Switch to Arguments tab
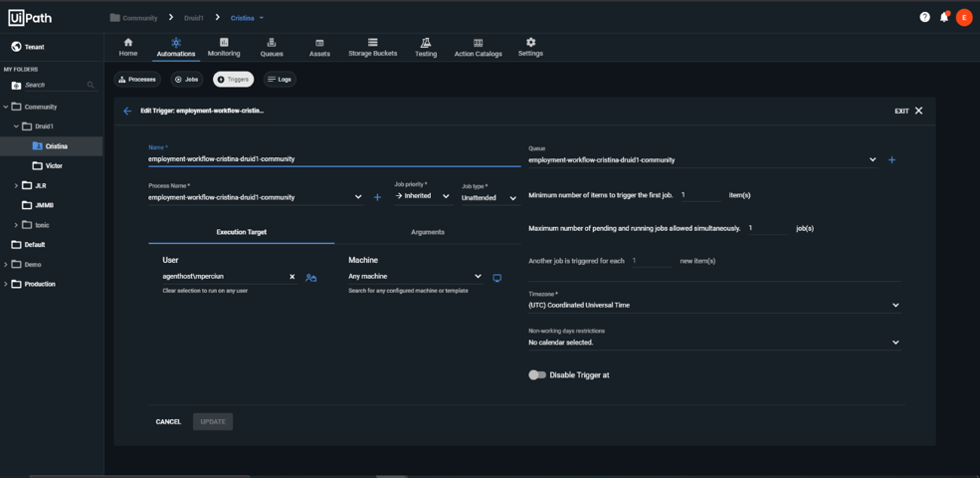 [x=428, y=232]
